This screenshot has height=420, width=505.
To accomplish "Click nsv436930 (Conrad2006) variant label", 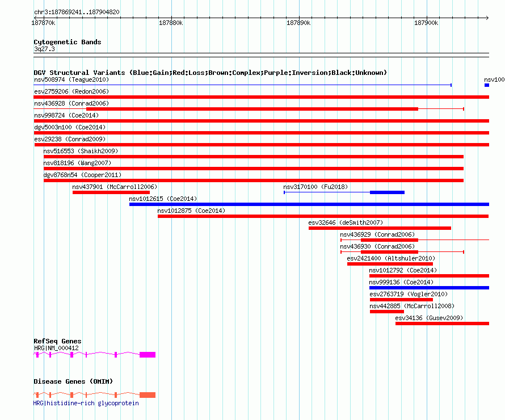I will pyautogui.click(x=377, y=246).
